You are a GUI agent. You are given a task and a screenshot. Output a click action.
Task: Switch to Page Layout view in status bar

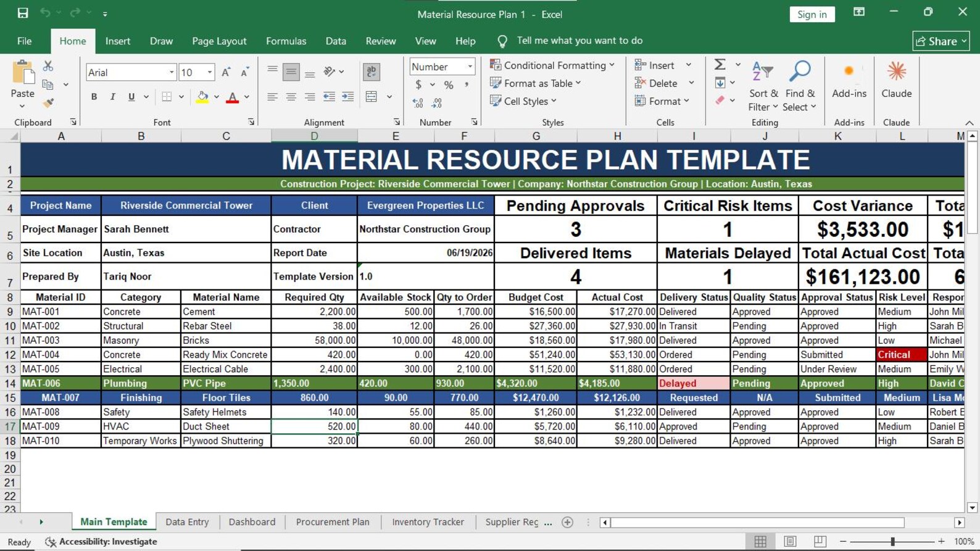click(790, 541)
